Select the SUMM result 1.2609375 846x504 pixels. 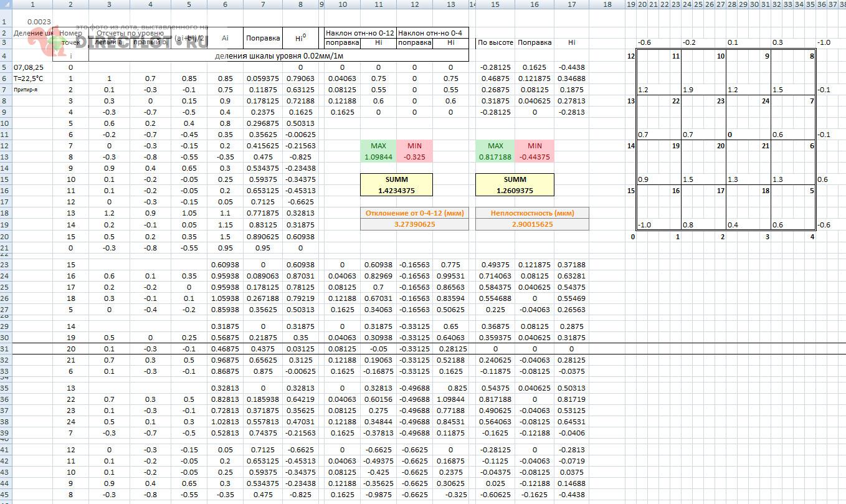tap(515, 191)
